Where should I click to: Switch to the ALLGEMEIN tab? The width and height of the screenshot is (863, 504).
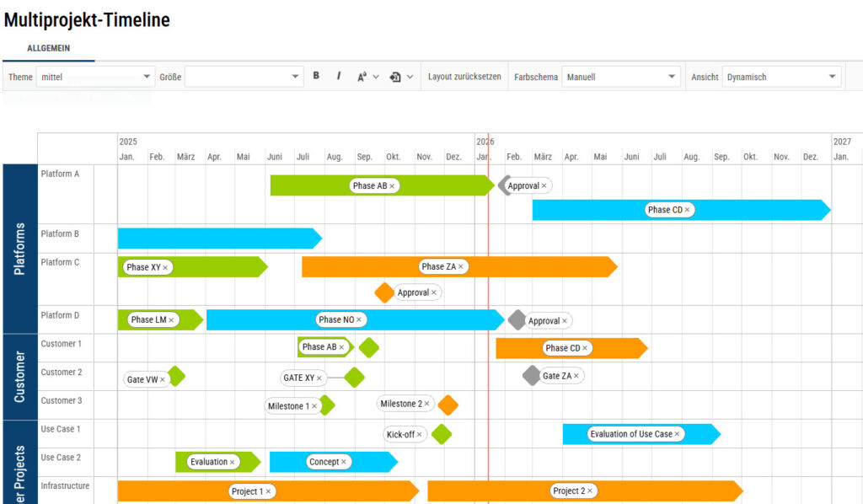(x=48, y=48)
